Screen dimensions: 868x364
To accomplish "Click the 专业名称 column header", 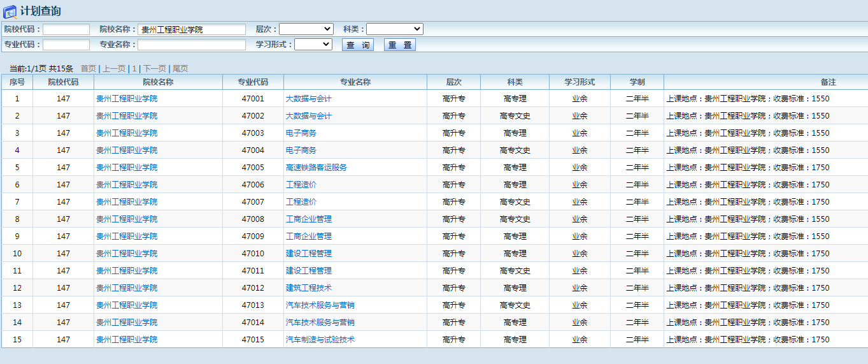I will [x=355, y=82].
